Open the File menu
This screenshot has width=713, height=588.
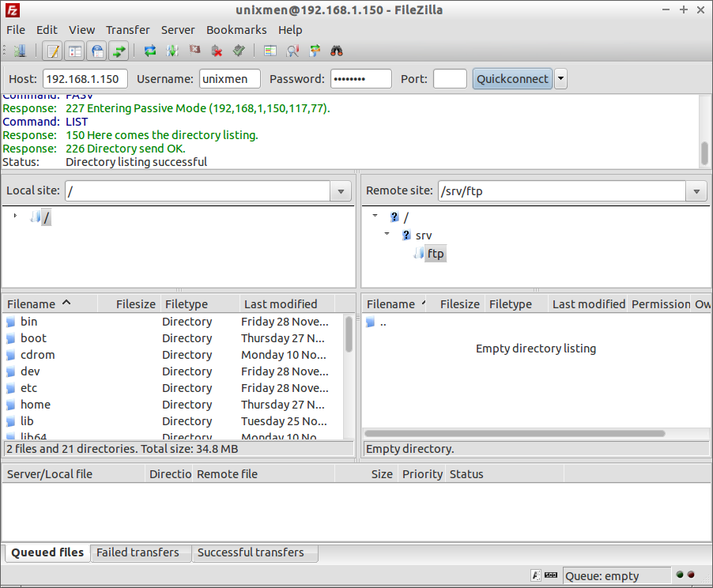point(16,30)
